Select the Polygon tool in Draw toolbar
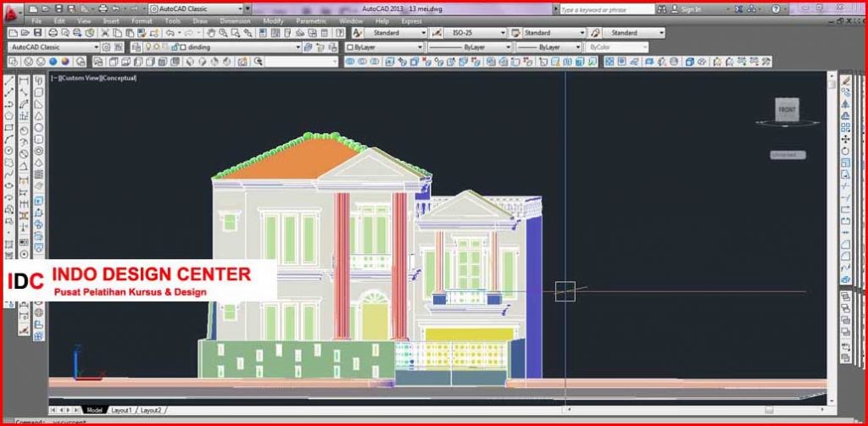The width and height of the screenshot is (868, 426). 8,116
